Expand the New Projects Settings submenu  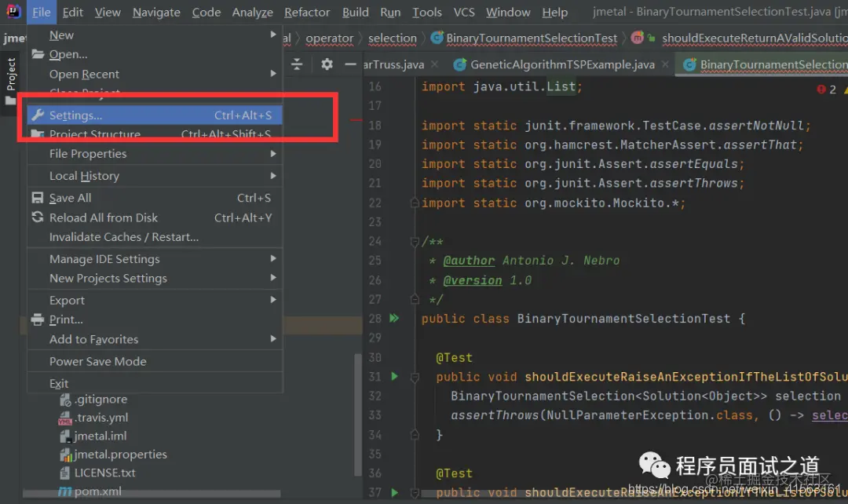coord(155,278)
